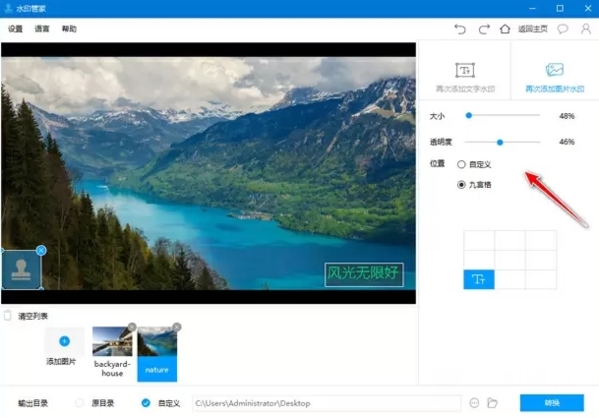Viewport: 599px width, 418px height.
Task: Open the 设置 menu
Action: coord(15,29)
